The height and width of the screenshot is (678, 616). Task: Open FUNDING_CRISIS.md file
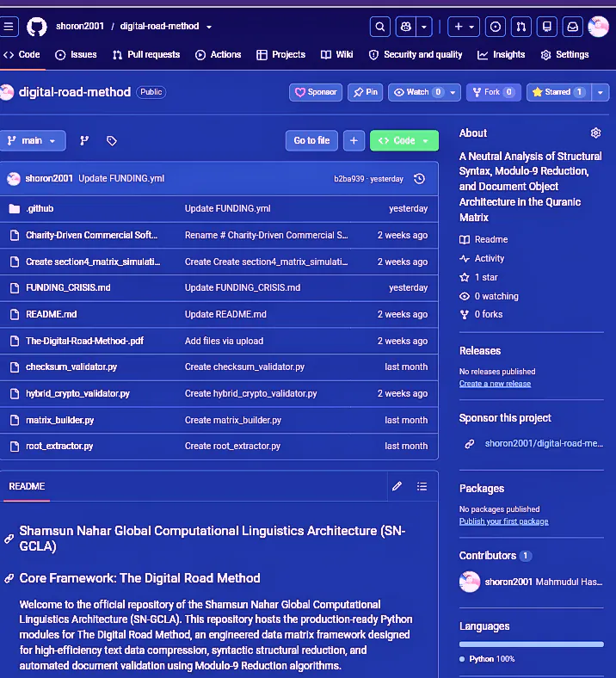[x=68, y=287]
